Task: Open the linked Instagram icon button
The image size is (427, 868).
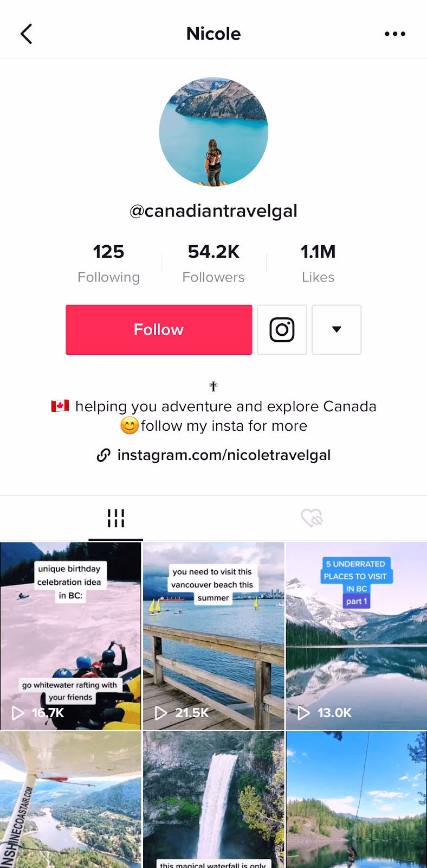Action: click(282, 330)
